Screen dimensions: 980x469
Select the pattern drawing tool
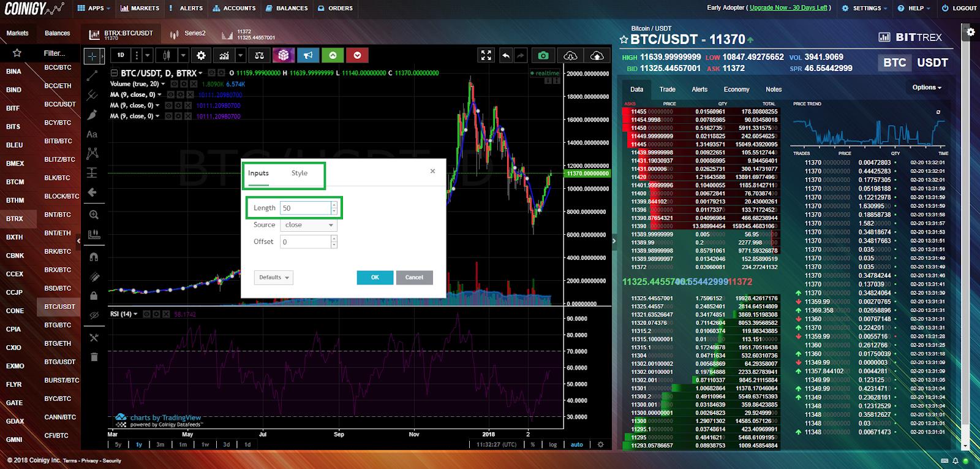pyautogui.click(x=92, y=153)
